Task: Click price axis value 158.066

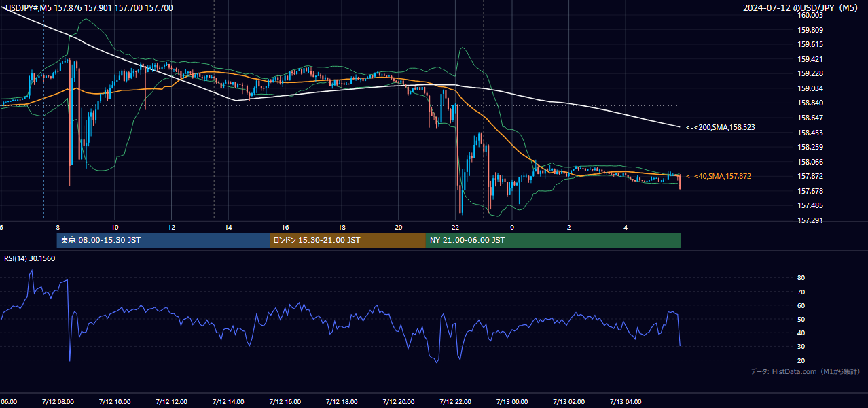Action: pos(810,162)
